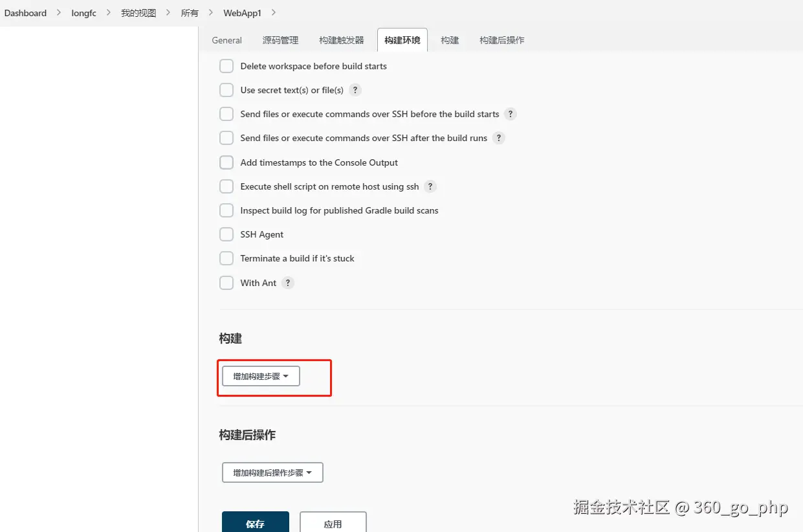Open the 我的视图 breadcrumb link
The width and height of the screenshot is (803, 532).
[138, 13]
